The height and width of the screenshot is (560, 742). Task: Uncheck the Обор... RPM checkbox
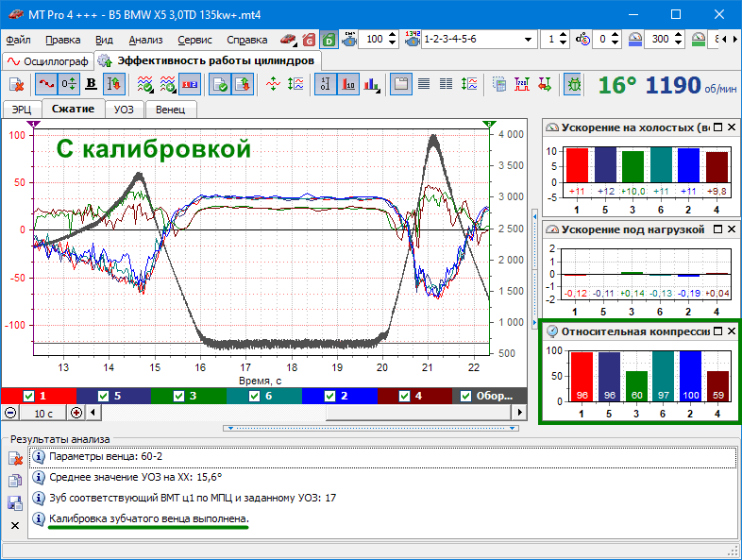point(466,396)
